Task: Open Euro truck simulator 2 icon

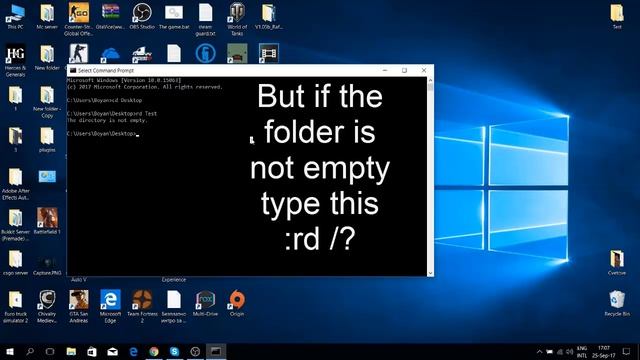Action: tap(16, 307)
